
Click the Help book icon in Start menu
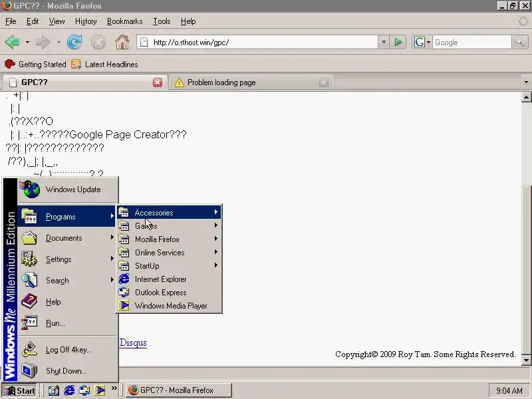pyautogui.click(x=29, y=302)
